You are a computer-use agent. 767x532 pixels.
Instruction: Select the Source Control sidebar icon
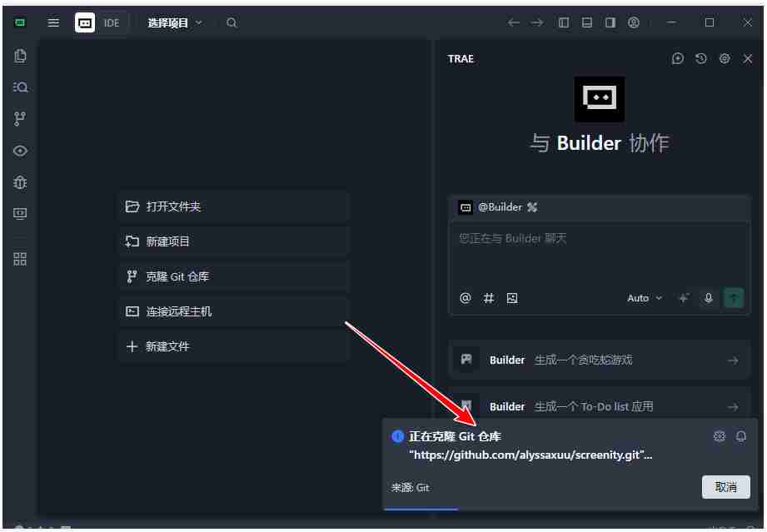click(20, 118)
